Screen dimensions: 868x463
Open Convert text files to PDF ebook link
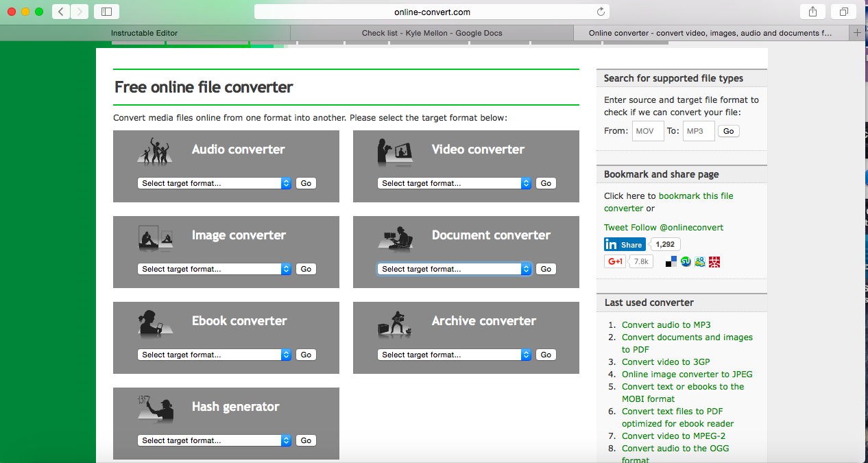(x=678, y=418)
